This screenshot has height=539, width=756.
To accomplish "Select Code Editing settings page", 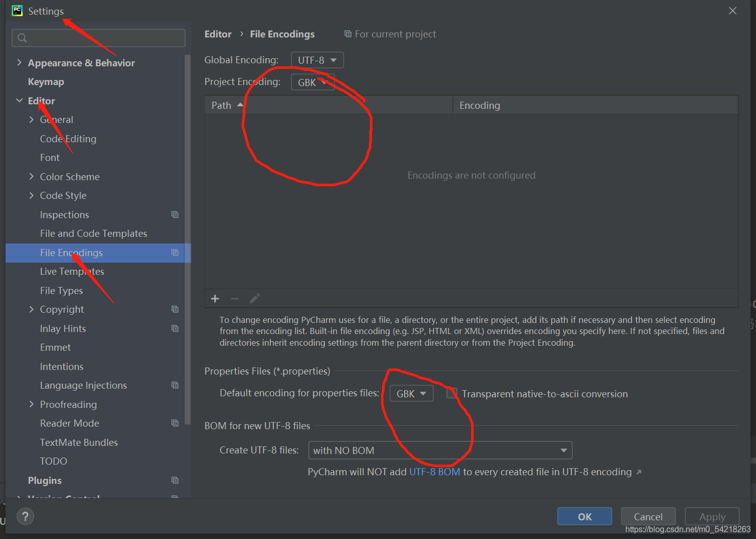I will (68, 139).
